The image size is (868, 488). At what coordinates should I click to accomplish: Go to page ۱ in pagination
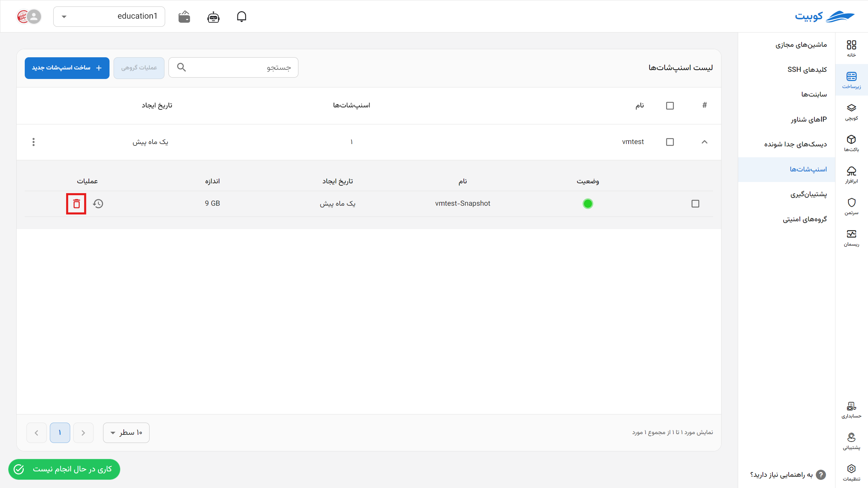(x=60, y=432)
